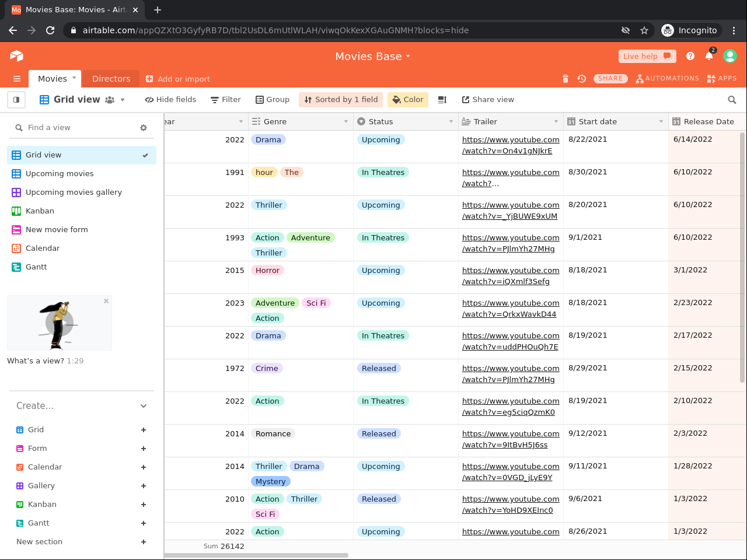Add a new Form view plus icon
This screenshot has height=560, width=747.
tap(144, 449)
